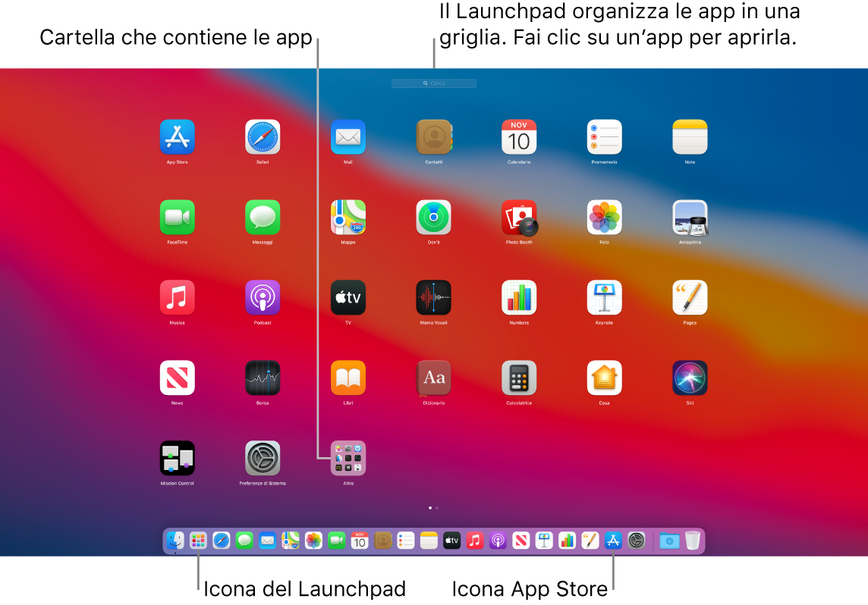Open Podcasts from the Dock
Screen dimensions: 868x605
498,541
